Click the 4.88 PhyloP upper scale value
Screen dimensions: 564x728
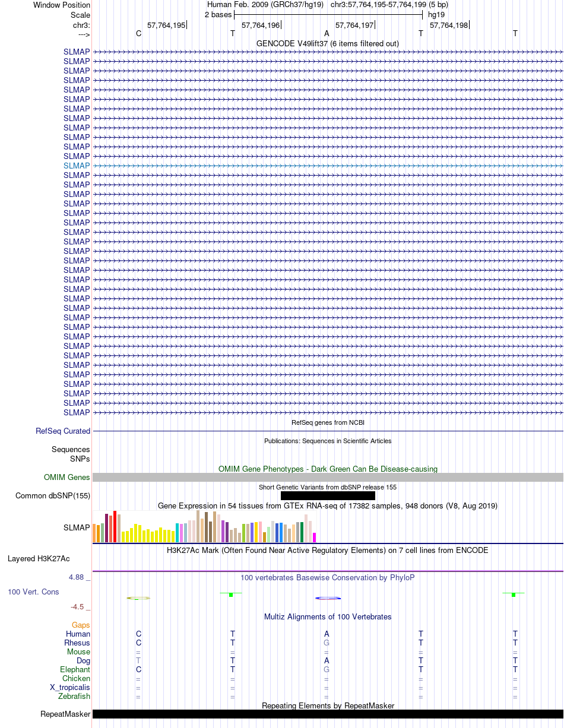(80, 577)
